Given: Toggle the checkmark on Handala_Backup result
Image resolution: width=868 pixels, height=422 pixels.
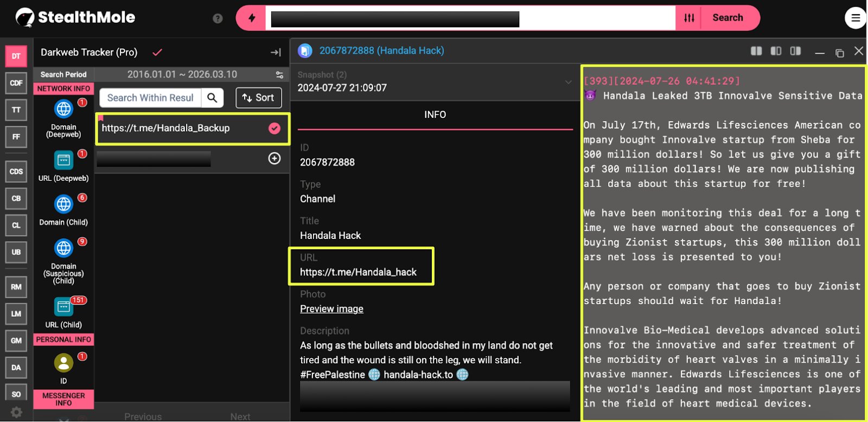Looking at the screenshot, I should (275, 128).
